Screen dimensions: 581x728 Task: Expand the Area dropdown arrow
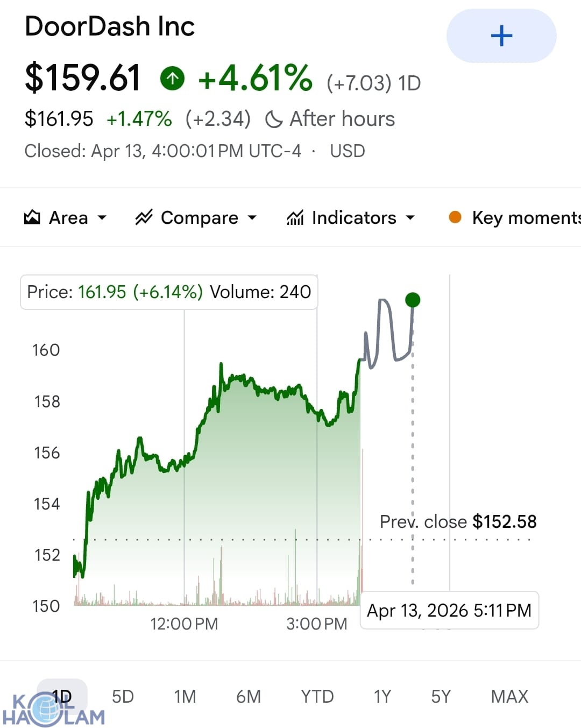pyautogui.click(x=102, y=218)
